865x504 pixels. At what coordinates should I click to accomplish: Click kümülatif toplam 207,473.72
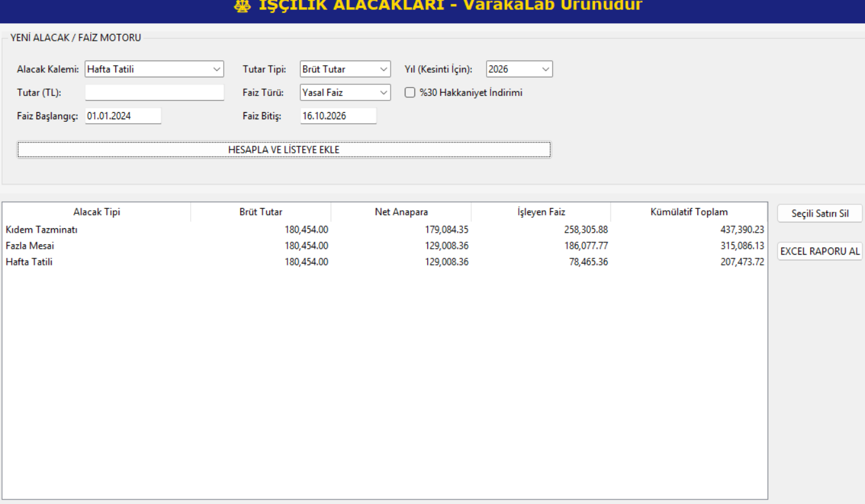(x=742, y=262)
